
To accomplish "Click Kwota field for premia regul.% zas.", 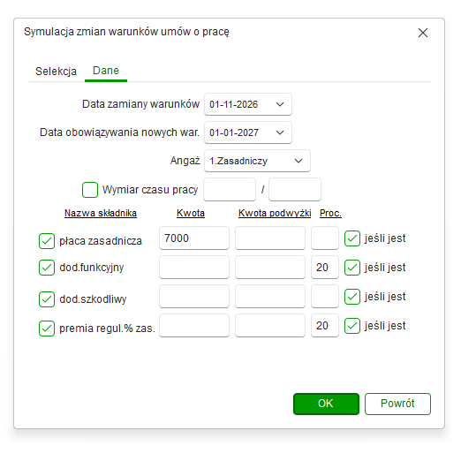I will pos(194,326).
